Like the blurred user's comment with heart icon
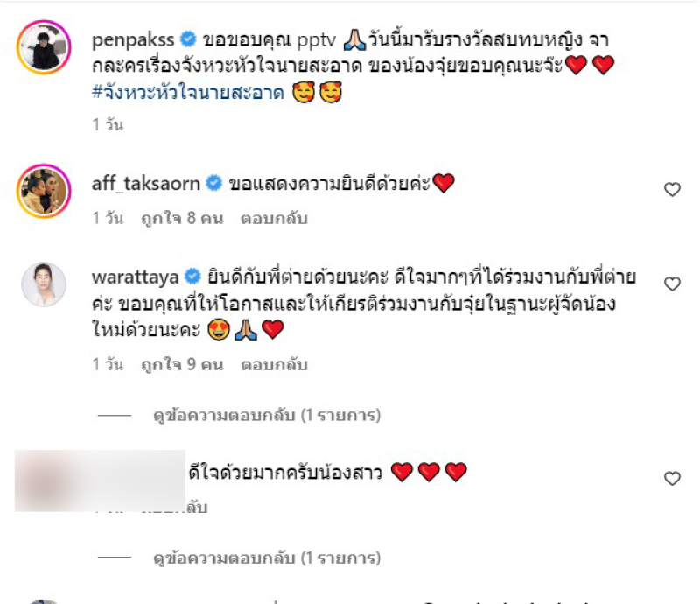This screenshot has height=604, width=700. (x=672, y=479)
